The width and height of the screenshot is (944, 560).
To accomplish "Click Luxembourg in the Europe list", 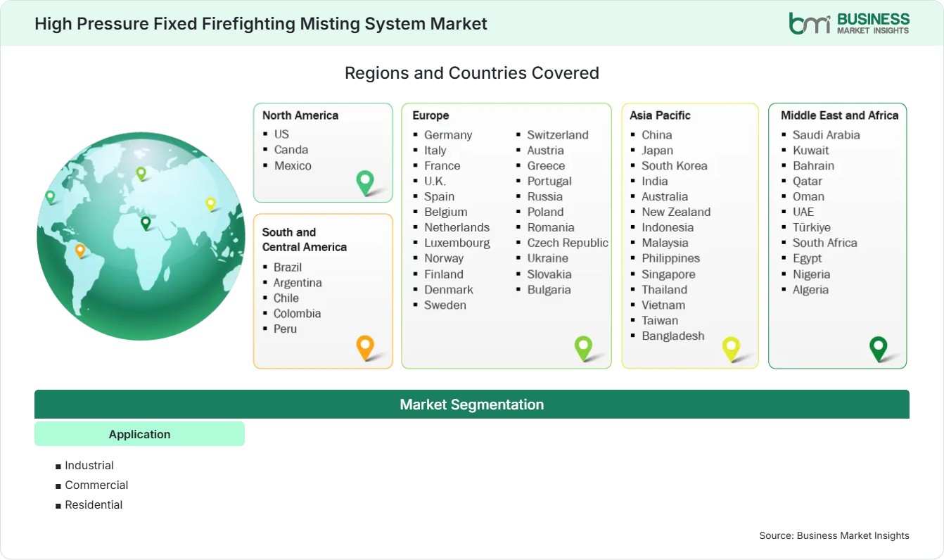I will click(457, 243).
